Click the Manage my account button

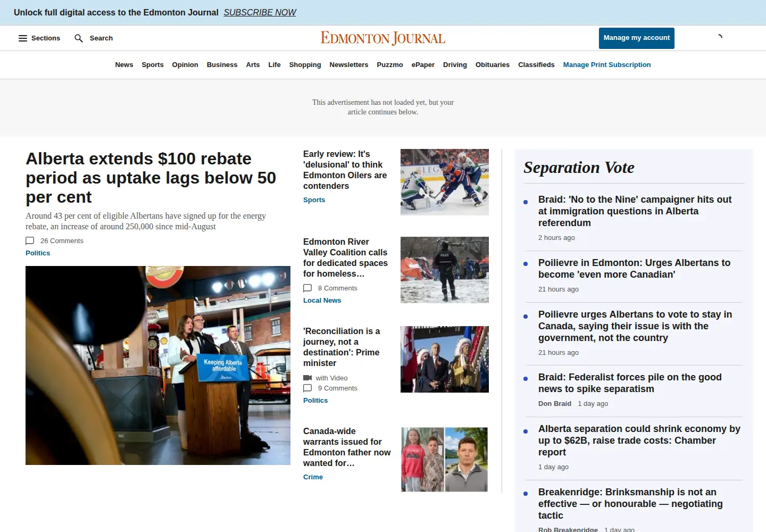(637, 38)
